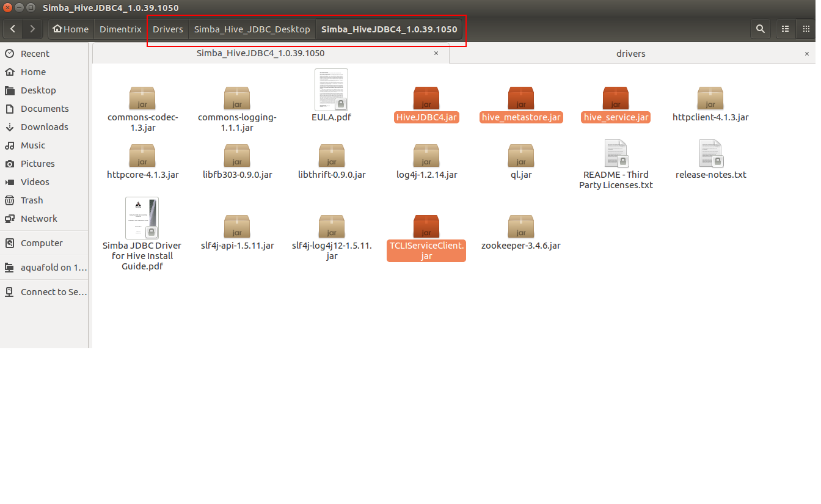Close the Simba_HiveJDBC4_1.0.39.1050 tab
Viewport: 821px width, 504px height.
click(436, 53)
